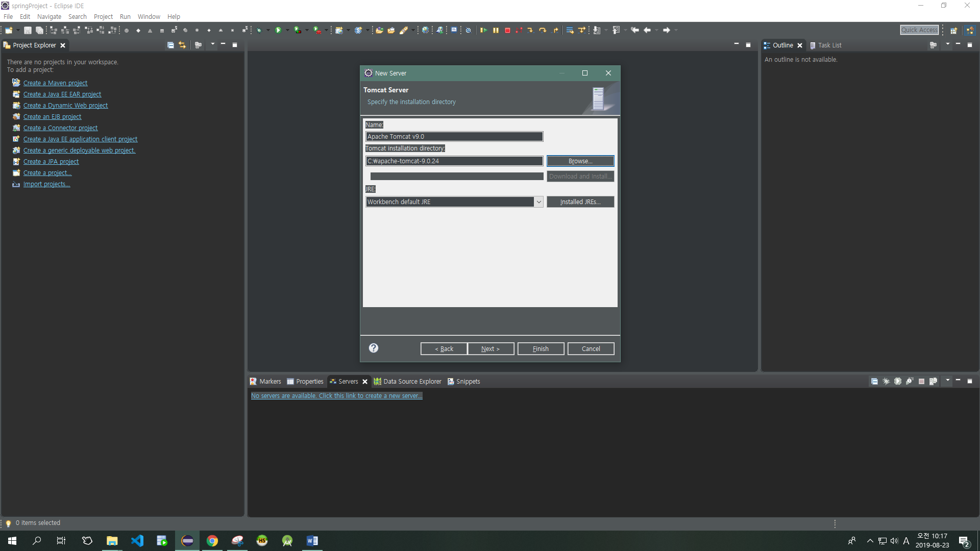Click Link with Editor arrows icon

pos(182,45)
